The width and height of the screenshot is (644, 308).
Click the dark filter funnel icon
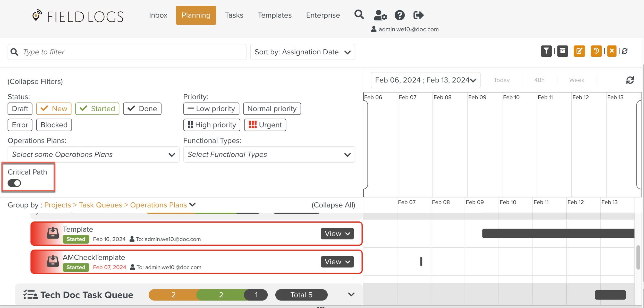tap(546, 51)
